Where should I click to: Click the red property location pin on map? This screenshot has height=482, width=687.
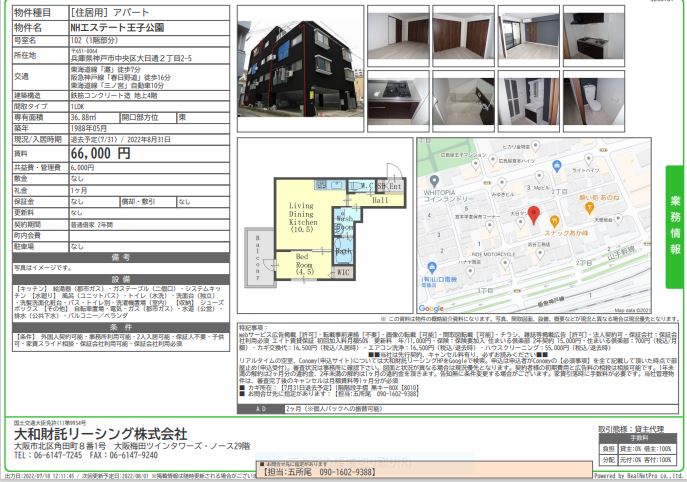pyautogui.click(x=533, y=215)
